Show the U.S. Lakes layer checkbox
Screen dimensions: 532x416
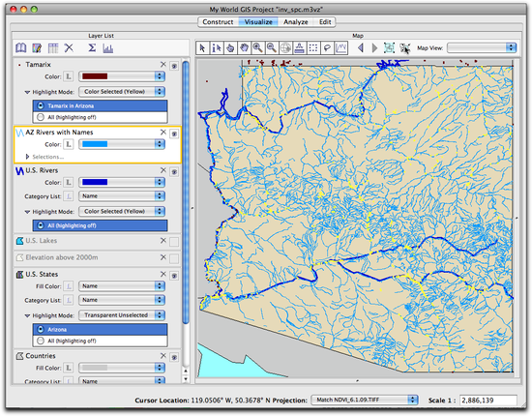click(x=174, y=242)
